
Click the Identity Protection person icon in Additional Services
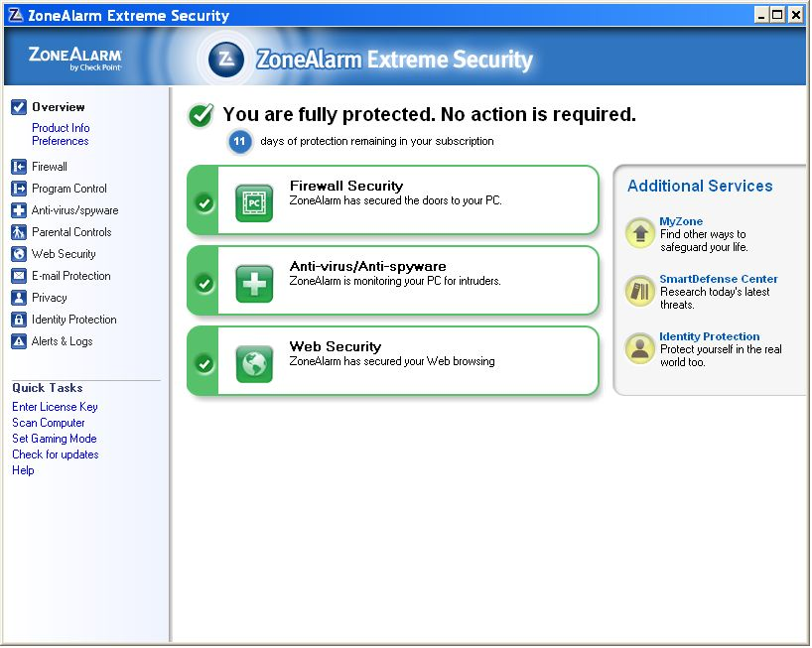(640, 348)
